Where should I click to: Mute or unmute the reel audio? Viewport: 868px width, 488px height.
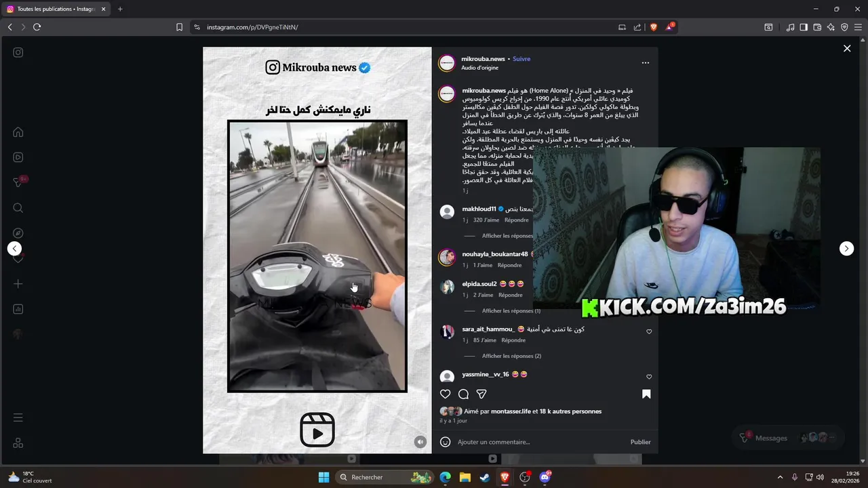pyautogui.click(x=420, y=442)
